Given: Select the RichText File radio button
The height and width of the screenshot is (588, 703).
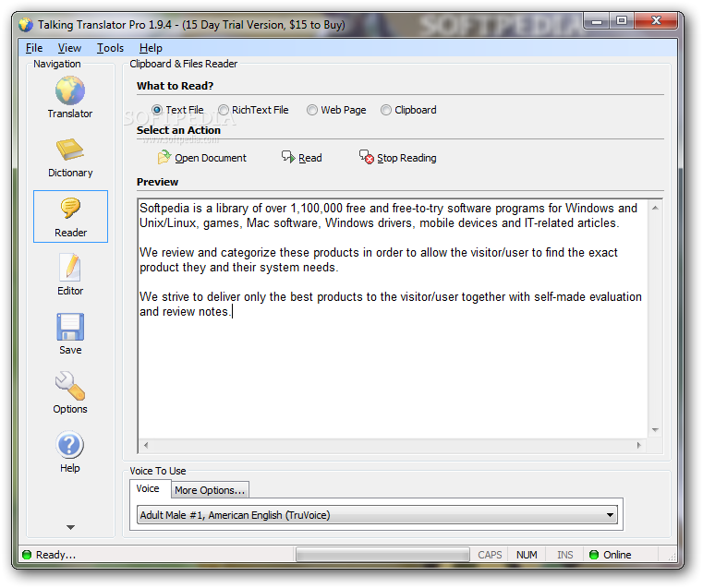Looking at the screenshot, I should [x=224, y=110].
